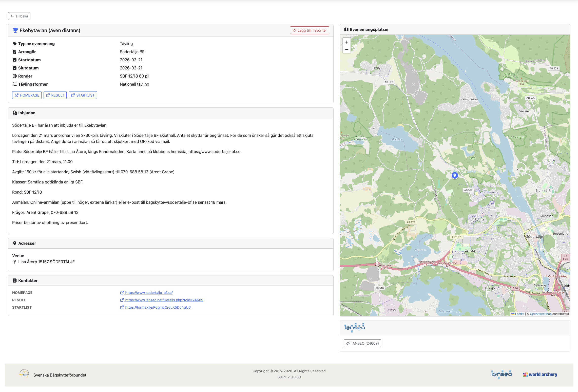Open the STARTLIST button

(83, 95)
